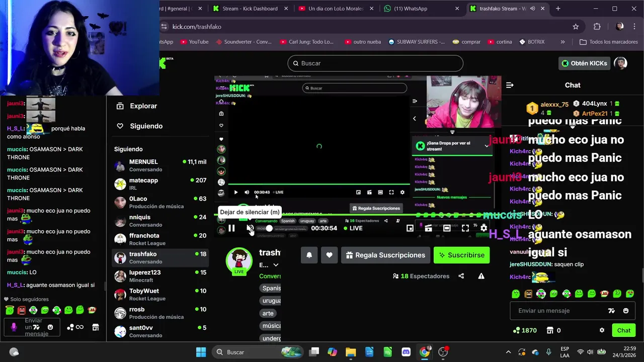This screenshot has width=644, height=362.
Task: Expand hidden bookmarks chevron
Action: coord(562,42)
